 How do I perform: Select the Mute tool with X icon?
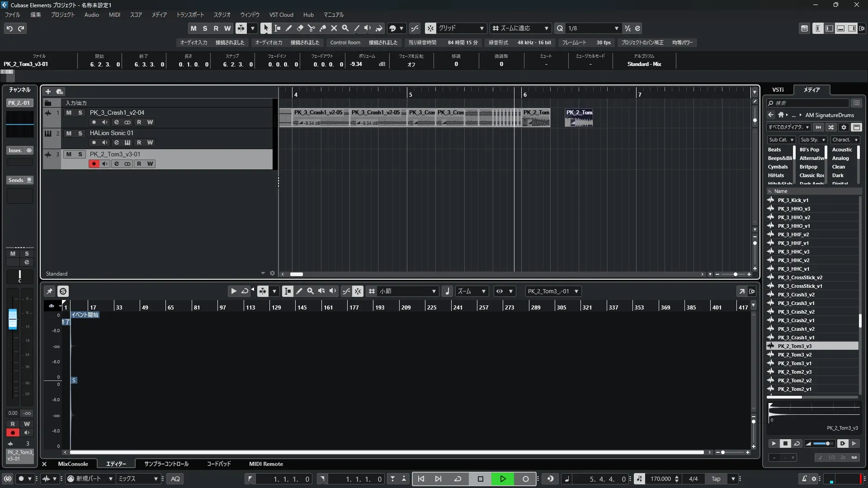334,28
